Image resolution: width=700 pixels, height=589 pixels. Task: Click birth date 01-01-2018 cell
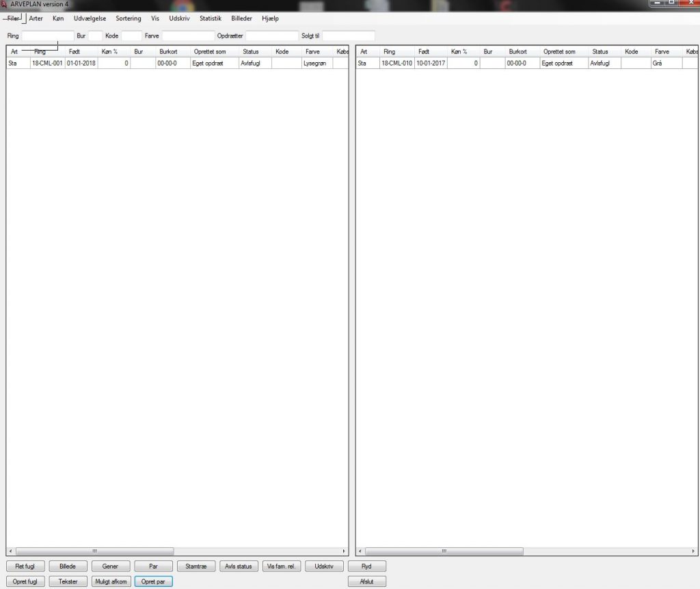pyautogui.click(x=81, y=64)
